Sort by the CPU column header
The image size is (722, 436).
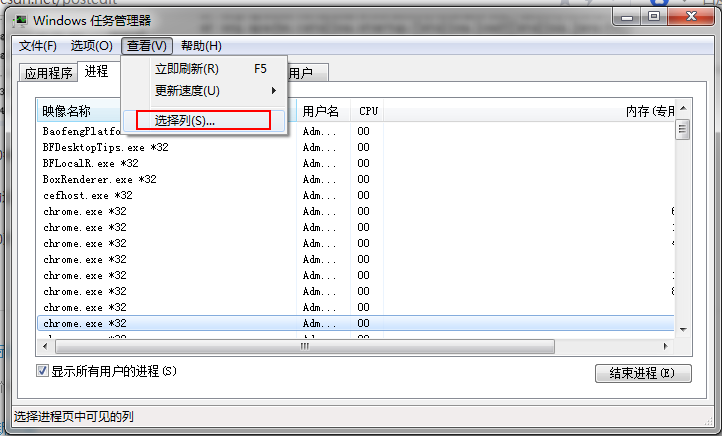pos(367,111)
